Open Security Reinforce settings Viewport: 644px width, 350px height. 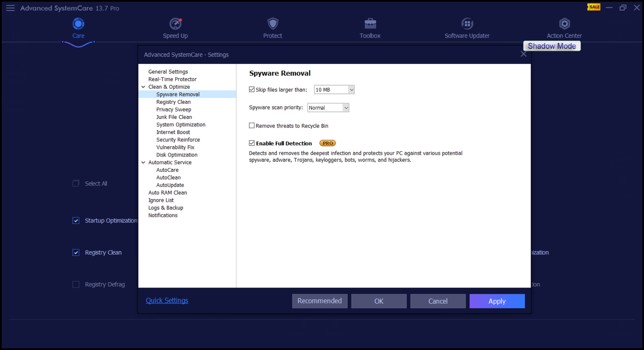pos(178,140)
